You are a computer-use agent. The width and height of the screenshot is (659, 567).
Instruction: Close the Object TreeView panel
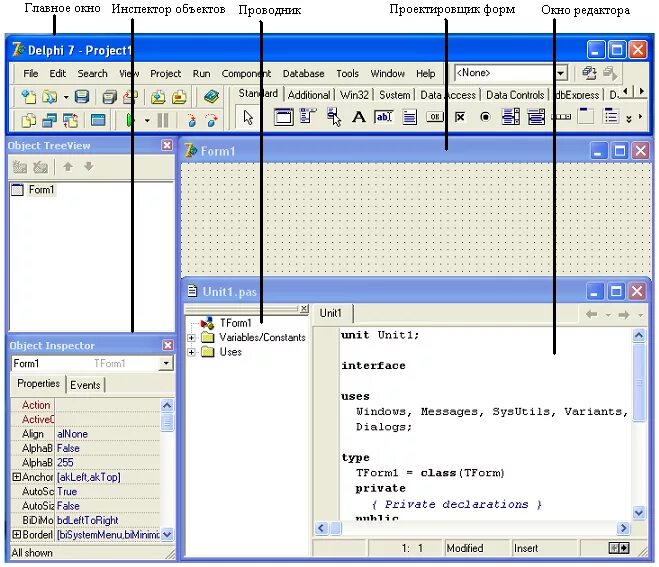[167, 145]
